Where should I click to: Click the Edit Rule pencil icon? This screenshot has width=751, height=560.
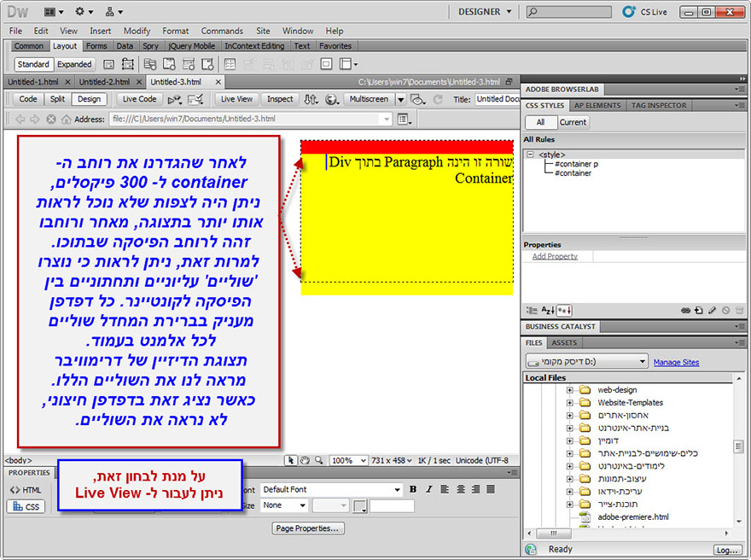(x=713, y=311)
